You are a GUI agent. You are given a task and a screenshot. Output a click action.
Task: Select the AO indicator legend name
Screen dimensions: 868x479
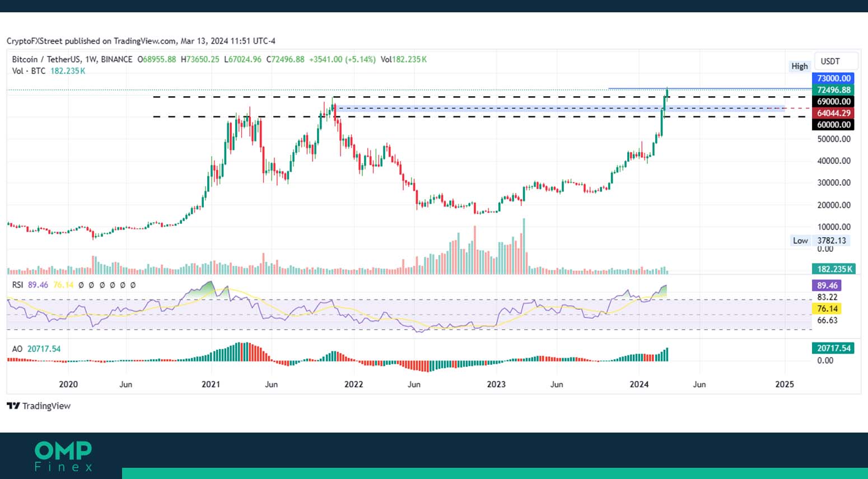pos(17,349)
